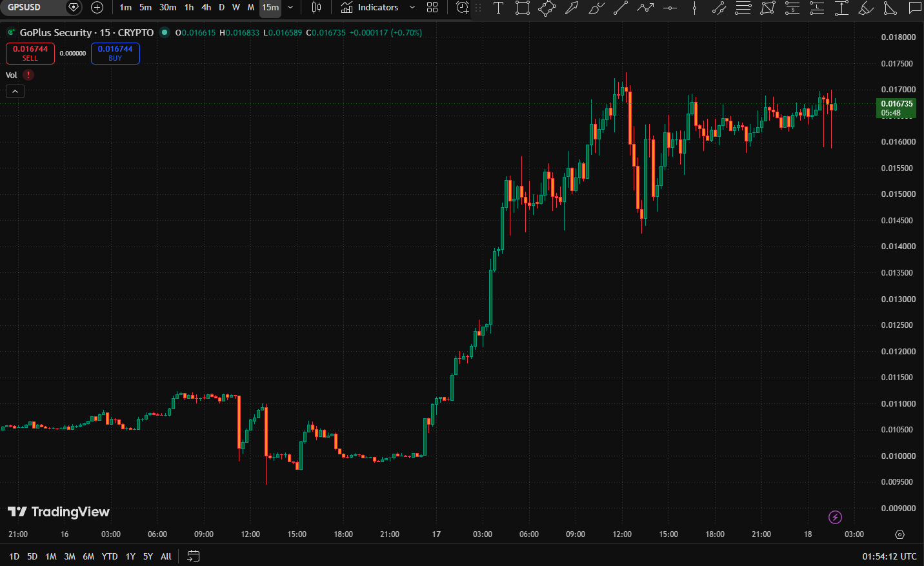Click the GoPlus Security symbol logo
Viewport: 924px width, 566px height.
[11, 32]
